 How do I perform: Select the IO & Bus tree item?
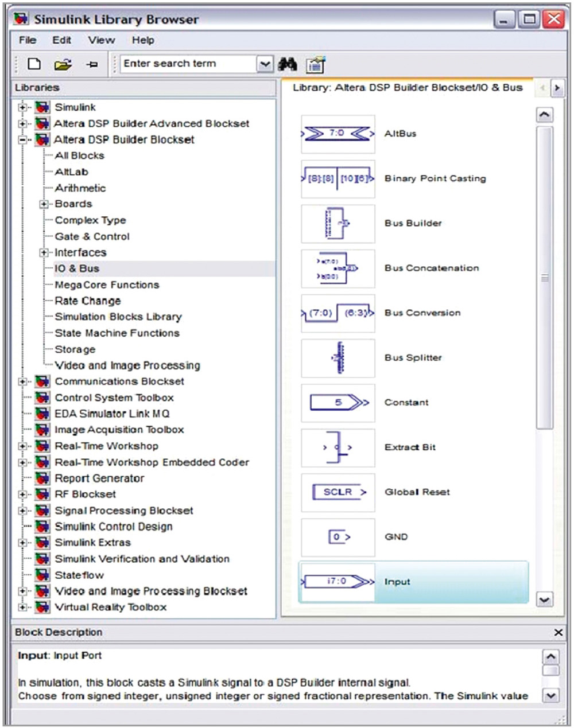[x=77, y=268]
